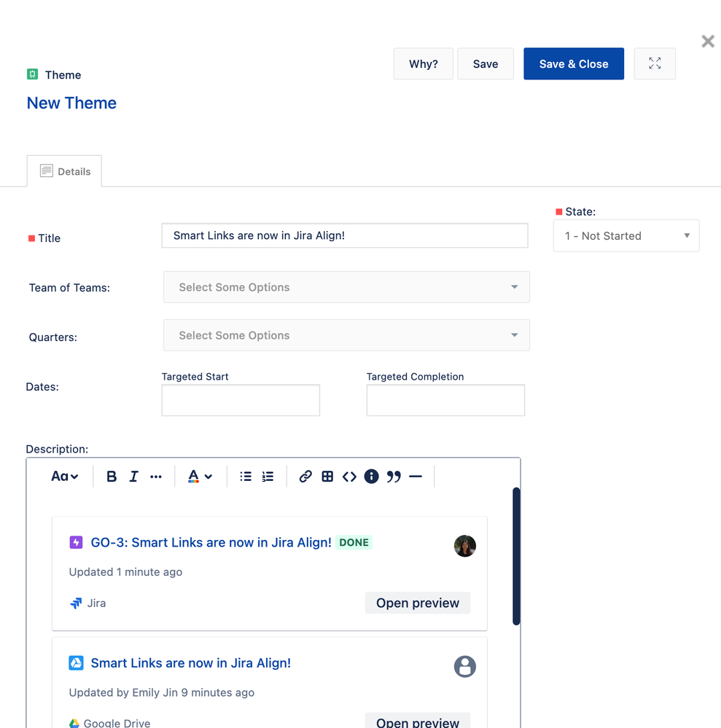Click the Jira issue type icon on GO-3 card
The height and width of the screenshot is (728, 721).
point(77,542)
